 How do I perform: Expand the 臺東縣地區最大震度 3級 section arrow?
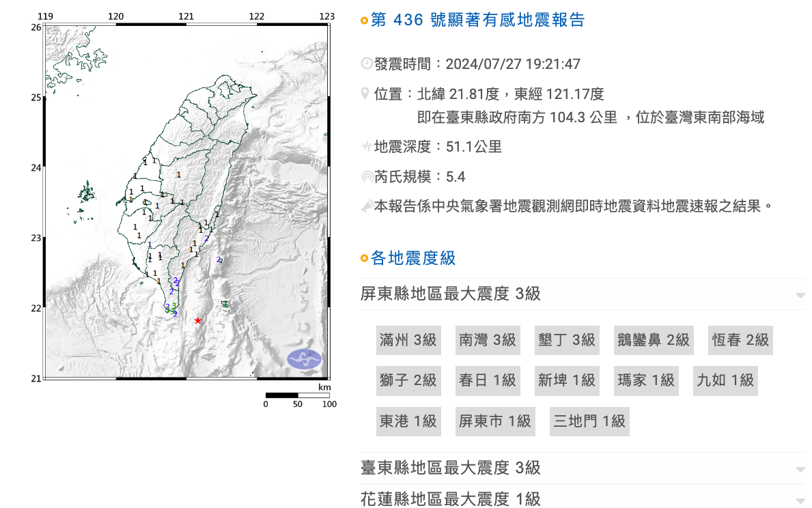pos(800,469)
